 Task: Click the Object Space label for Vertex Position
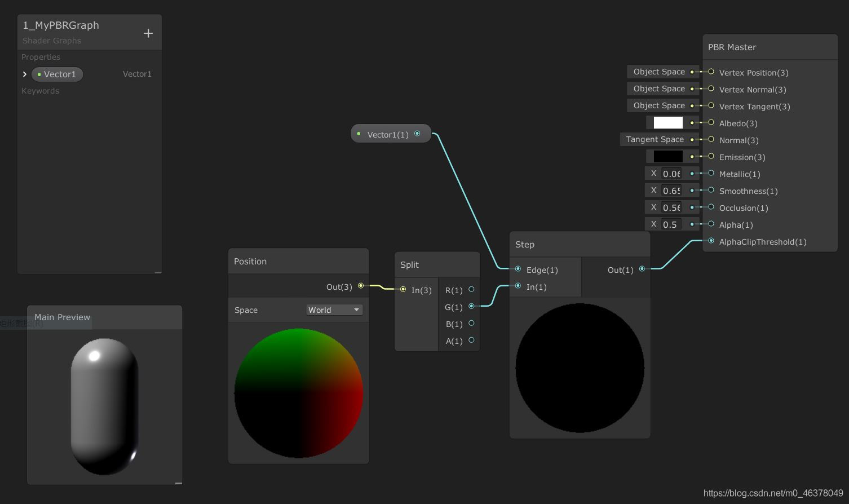point(659,72)
